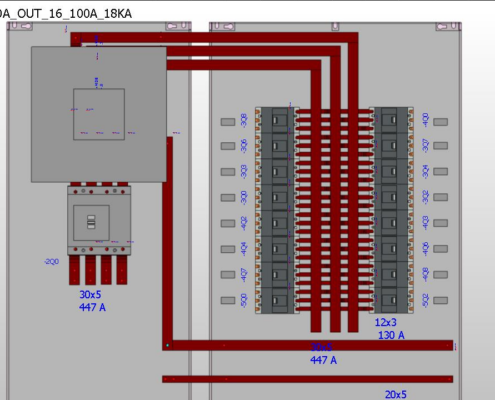
Task: Select the breaker next to label -3Q2
Action: (391, 197)
